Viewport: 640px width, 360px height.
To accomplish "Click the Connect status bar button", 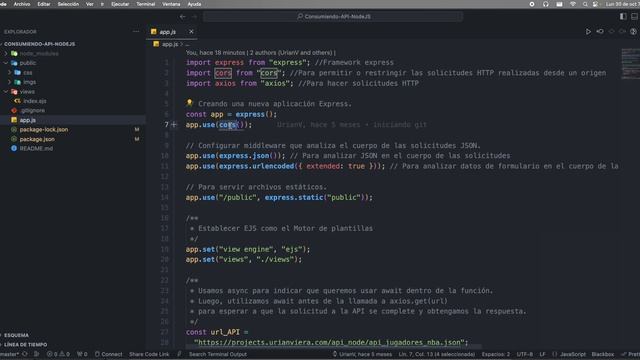I will [109, 354].
